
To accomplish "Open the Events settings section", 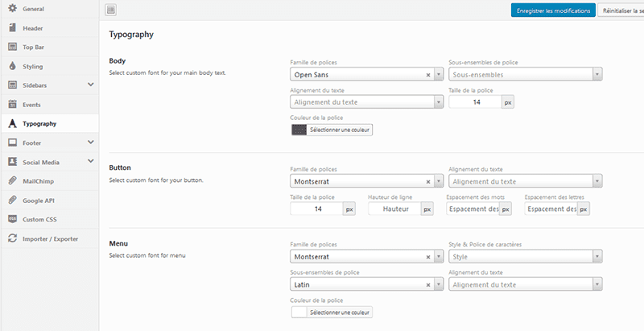I will coord(50,105).
